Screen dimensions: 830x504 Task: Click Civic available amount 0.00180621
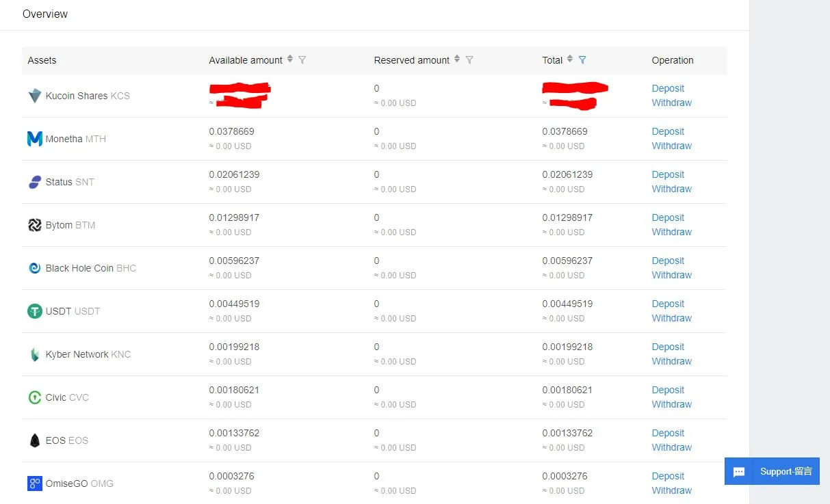[234, 390]
